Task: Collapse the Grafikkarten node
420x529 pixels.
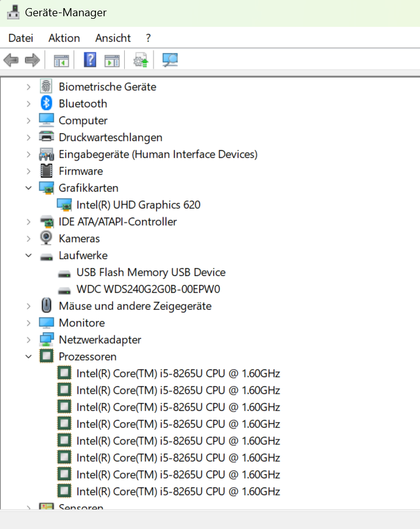Action: pyautogui.click(x=29, y=188)
